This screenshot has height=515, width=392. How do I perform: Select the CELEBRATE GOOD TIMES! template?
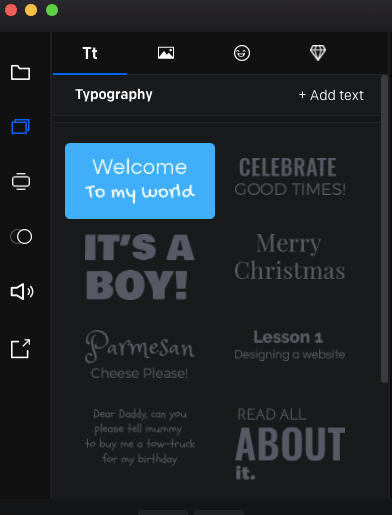[x=290, y=177]
